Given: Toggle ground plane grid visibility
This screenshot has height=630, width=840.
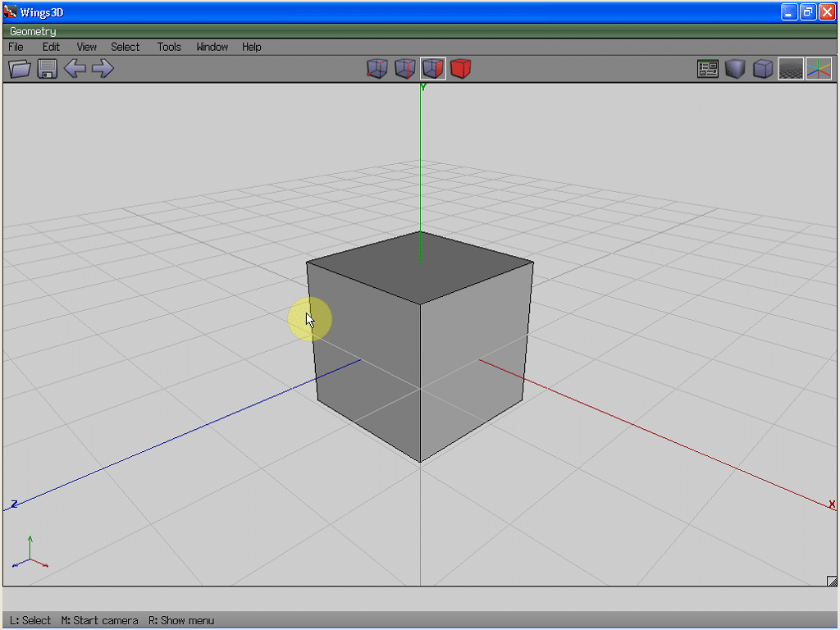Looking at the screenshot, I should coord(791,69).
